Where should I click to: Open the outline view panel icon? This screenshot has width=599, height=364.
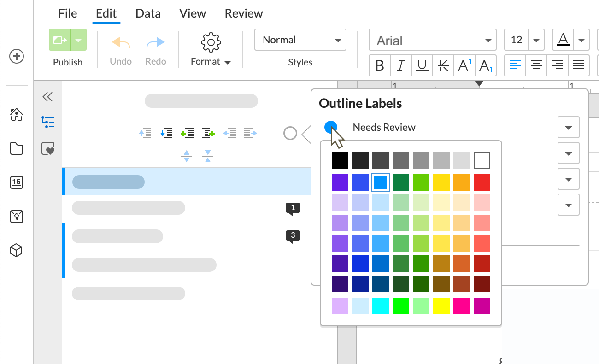48,122
